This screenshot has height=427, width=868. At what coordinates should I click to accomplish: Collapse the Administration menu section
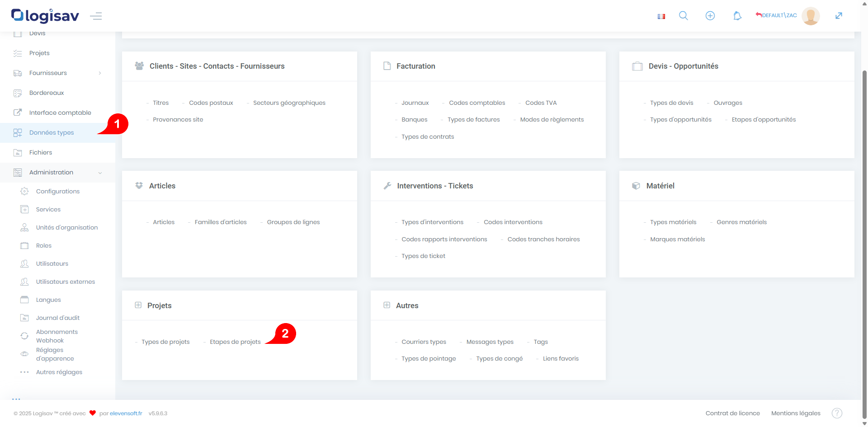100,173
